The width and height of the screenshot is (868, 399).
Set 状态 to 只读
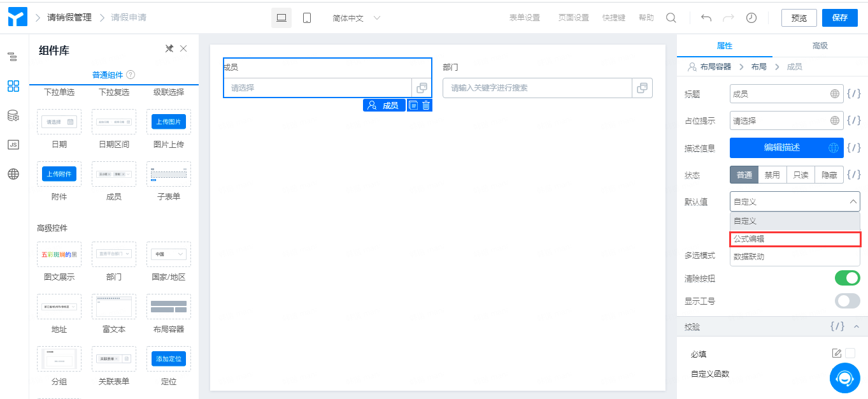pyautogui.click(x=800, y=175)
